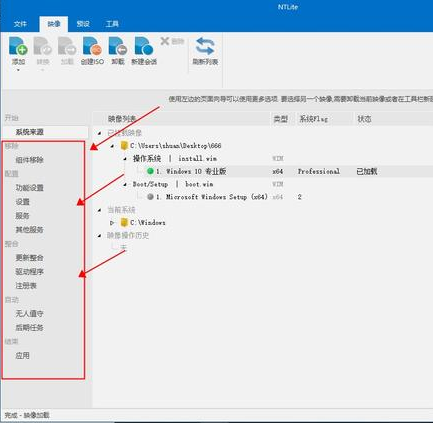This screenshot has height=423, width=433.
Task: Open the 应用 sidebar page
Action: (22, 356)
